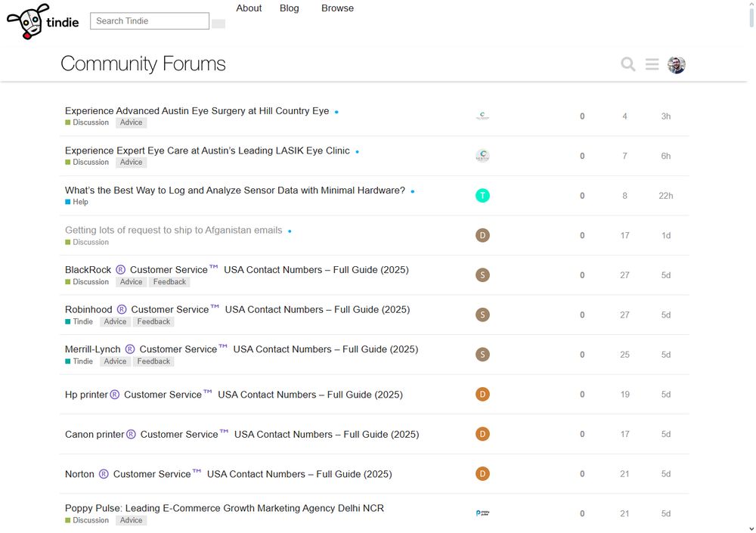756x533 pixels.
Task: Click Feedback tag under BlackRock topic
Action: (169, 282)
